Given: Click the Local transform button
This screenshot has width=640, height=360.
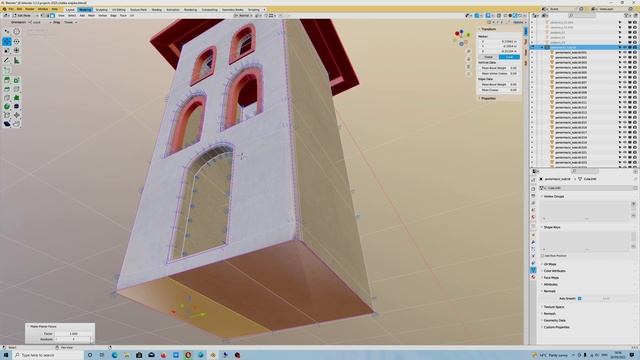Looking at the screenshot, I should pos(509,57).
